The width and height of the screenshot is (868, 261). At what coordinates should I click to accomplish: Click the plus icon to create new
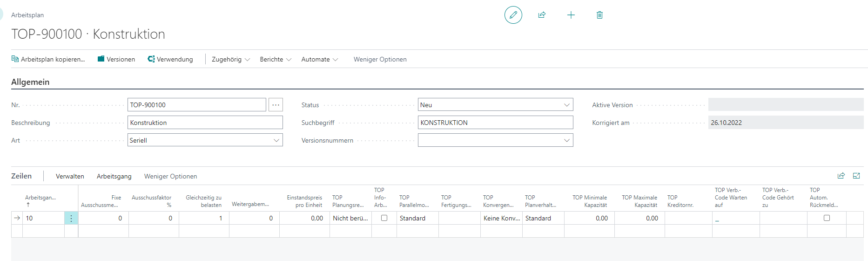pos(571,15)
